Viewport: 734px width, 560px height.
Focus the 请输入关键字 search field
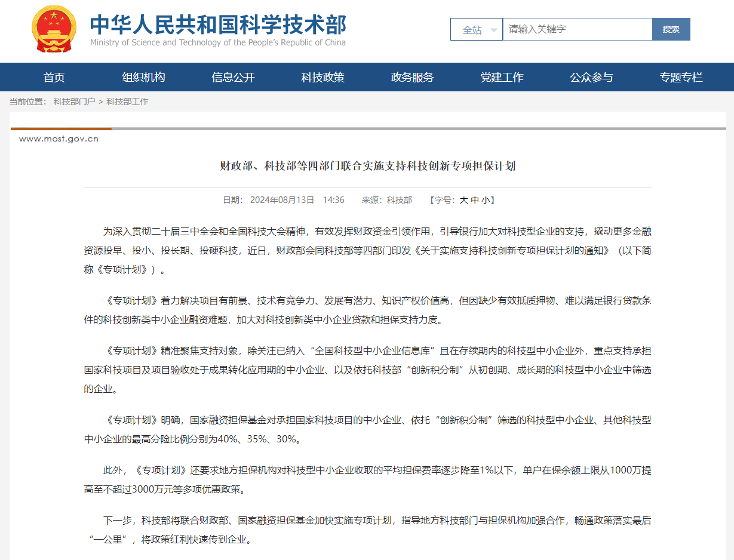click(577, 29)
